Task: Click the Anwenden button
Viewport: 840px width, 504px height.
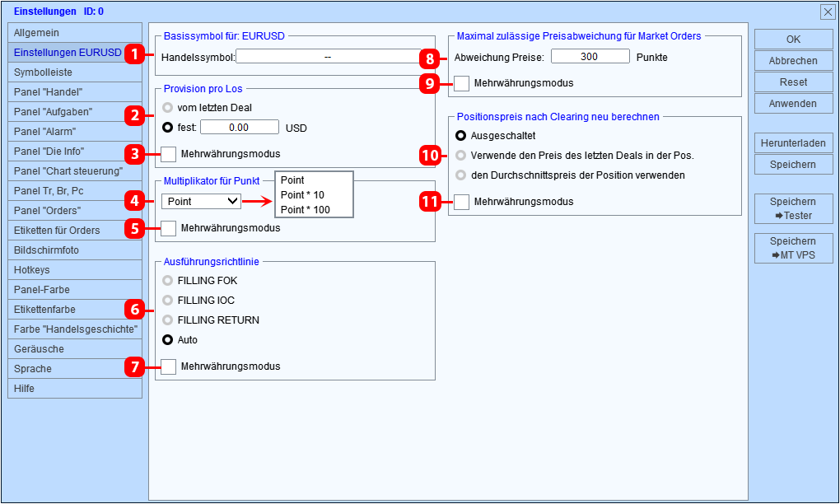Action: pos(794,104)
